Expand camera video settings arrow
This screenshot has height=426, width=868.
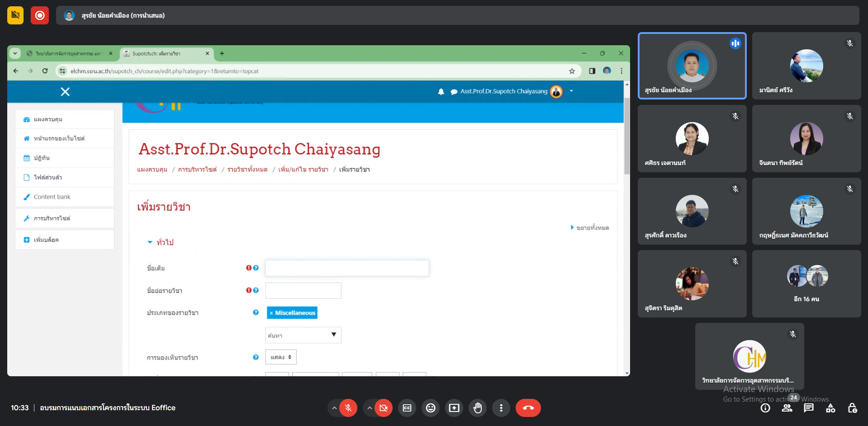(370, 408)
